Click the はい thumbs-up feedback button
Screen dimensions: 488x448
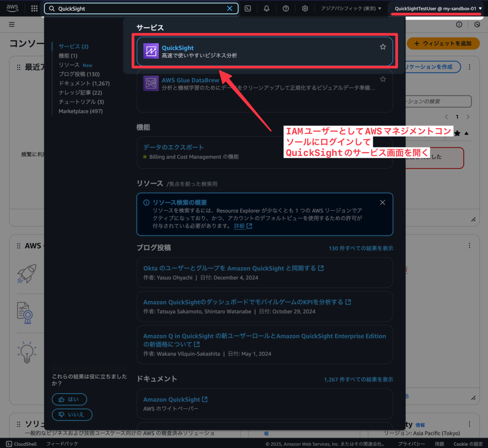(70, 399)
